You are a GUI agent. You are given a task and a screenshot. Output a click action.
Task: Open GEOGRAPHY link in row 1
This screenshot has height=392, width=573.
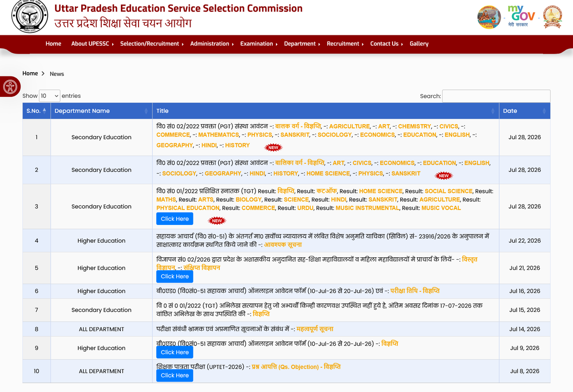tap(175, 145)
